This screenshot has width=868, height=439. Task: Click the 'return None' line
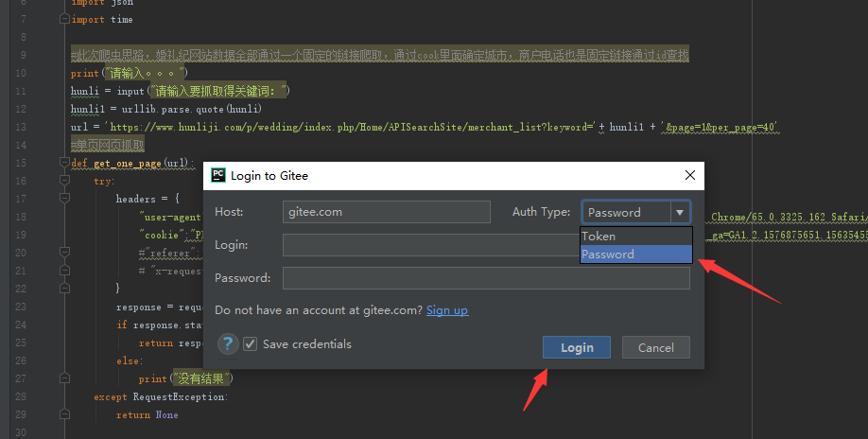(148, 414)
